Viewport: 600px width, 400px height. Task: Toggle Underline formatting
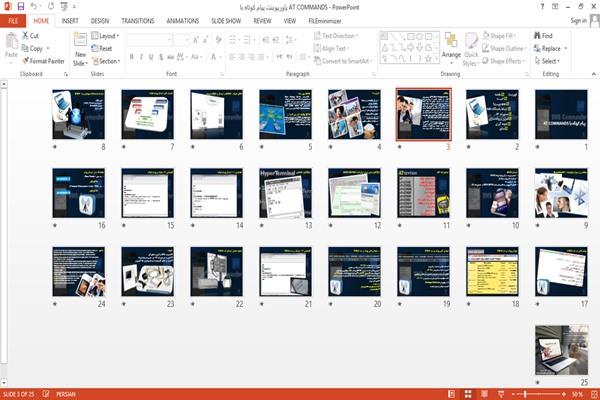(x=151, y=57)
